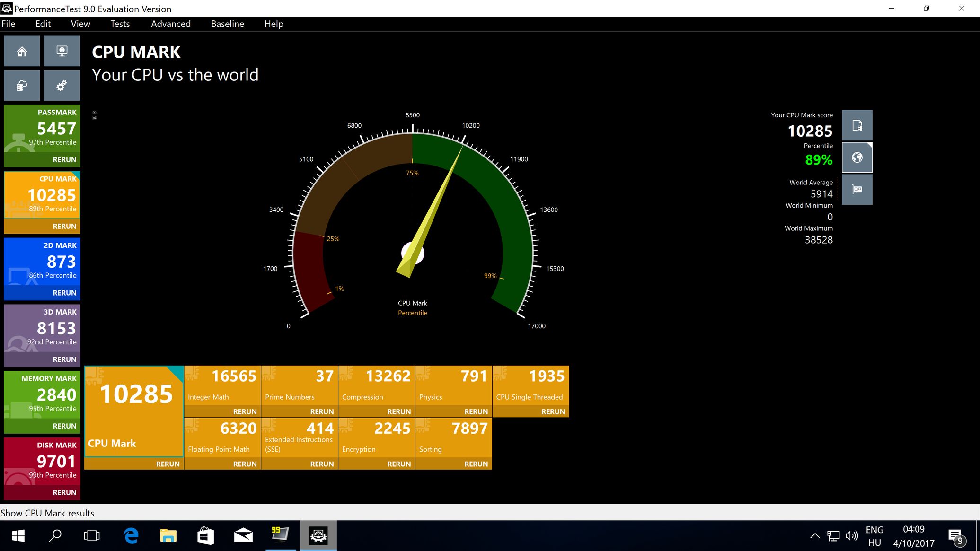Viewport: 980px width, 551px height.
Task: Click the green 89% percentile value
Action: pyautogui.click(x=819, y=160)
